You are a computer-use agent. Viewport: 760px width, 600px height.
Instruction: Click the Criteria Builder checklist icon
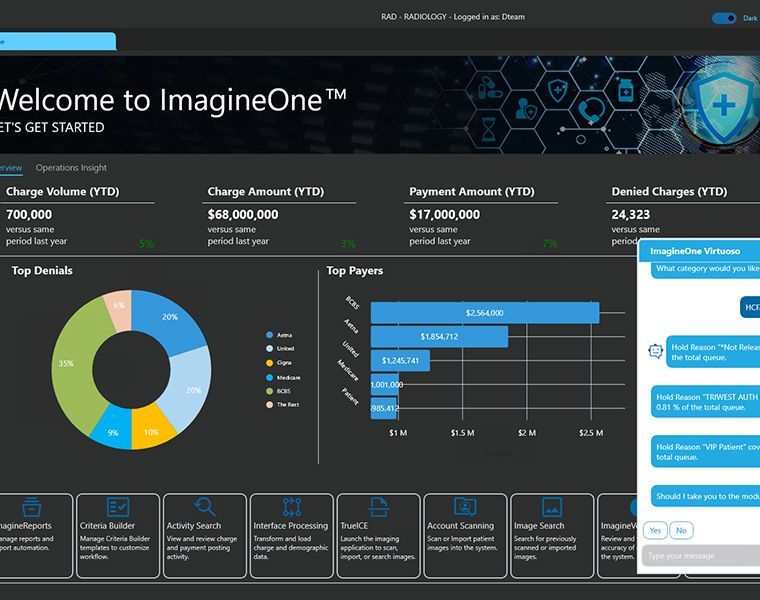(118, 507)
